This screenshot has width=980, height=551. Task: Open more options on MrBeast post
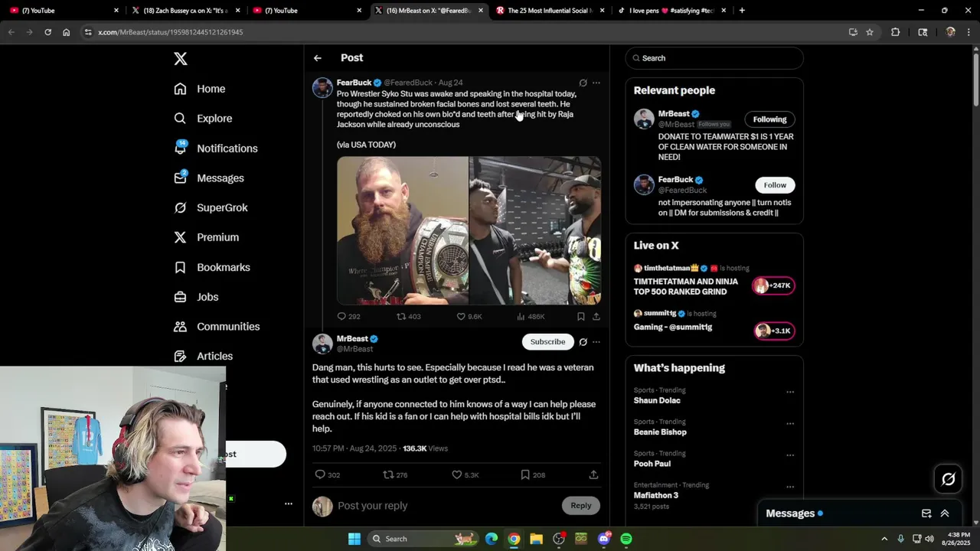point(596,342)
